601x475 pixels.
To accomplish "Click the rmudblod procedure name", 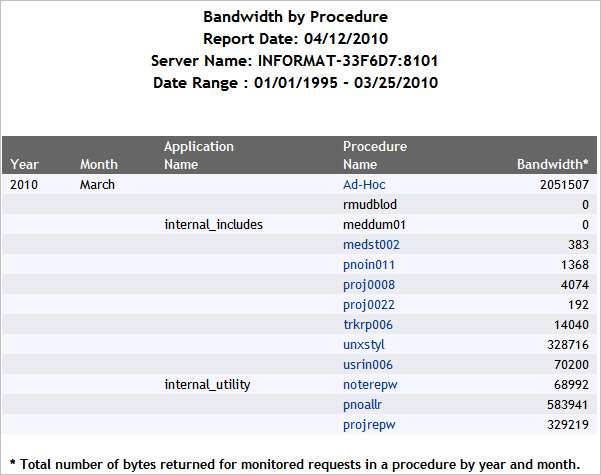I will click(370, 205).
